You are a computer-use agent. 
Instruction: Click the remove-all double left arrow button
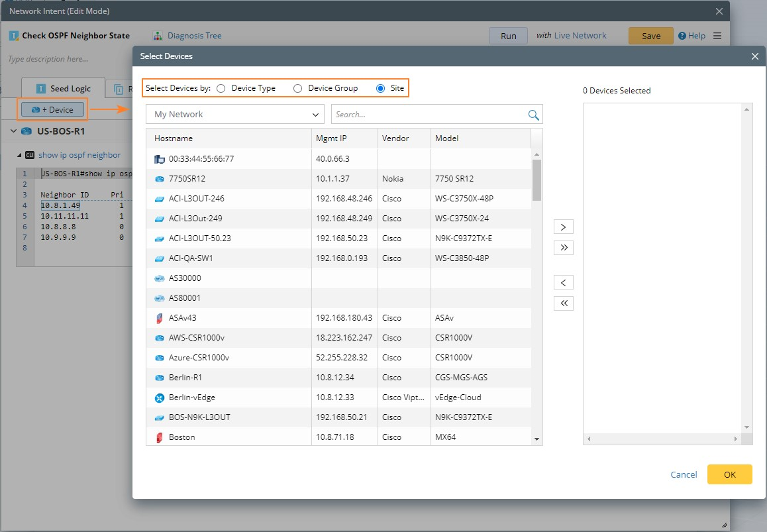tap(563, 303)
